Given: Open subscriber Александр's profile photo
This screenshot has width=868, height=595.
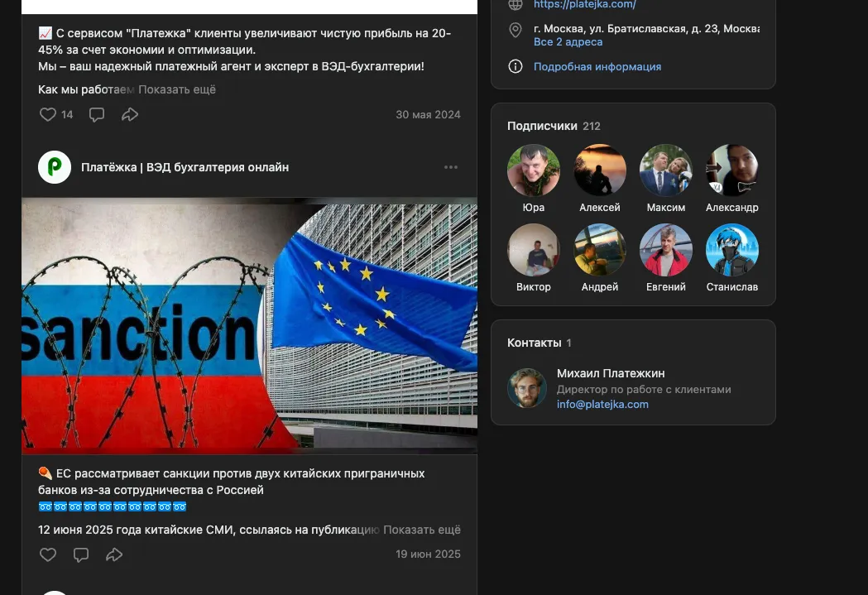Looking at the screenshot, I should click(731, 170).
